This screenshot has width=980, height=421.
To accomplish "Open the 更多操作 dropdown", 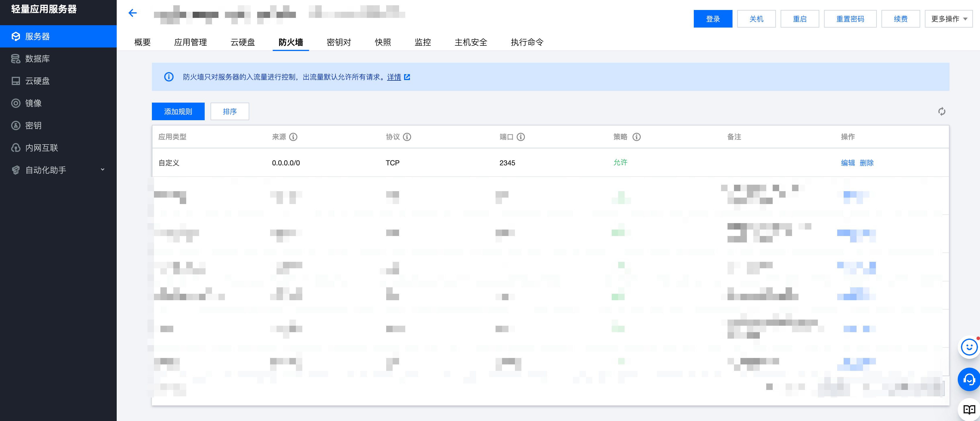I will point(949,19).
